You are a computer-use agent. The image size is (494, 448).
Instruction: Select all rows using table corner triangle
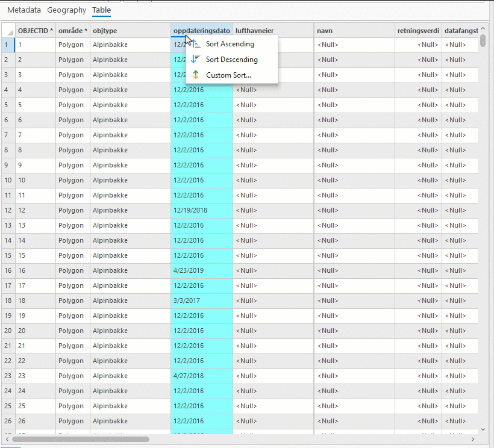click(8, 31)
